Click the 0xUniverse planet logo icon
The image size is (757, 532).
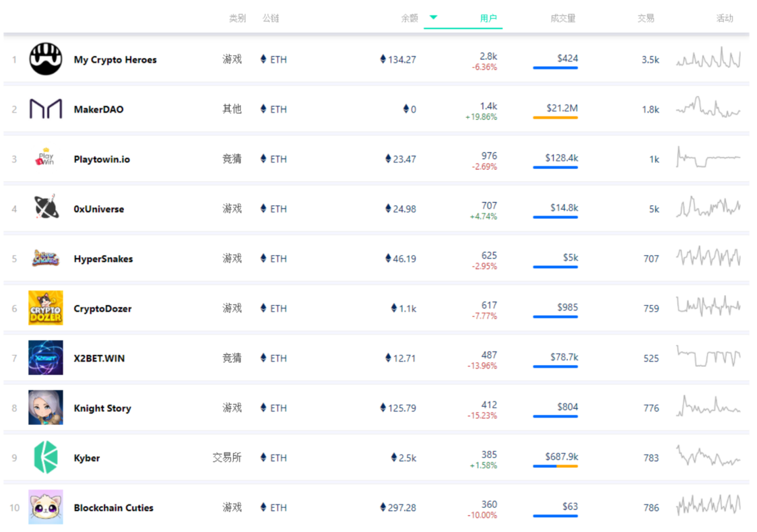(46, 207)
